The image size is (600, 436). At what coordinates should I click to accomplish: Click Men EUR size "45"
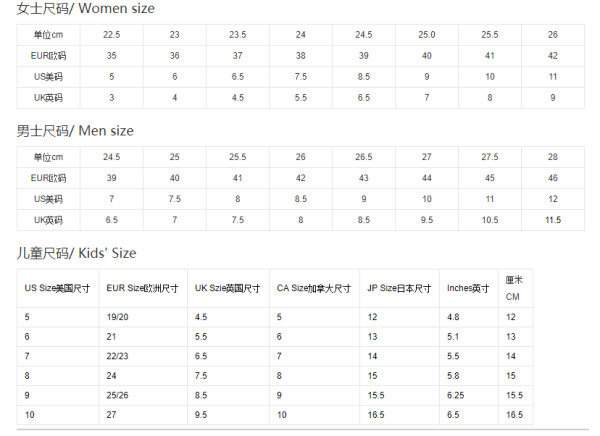pyautogui.click(x=490, y=178)
